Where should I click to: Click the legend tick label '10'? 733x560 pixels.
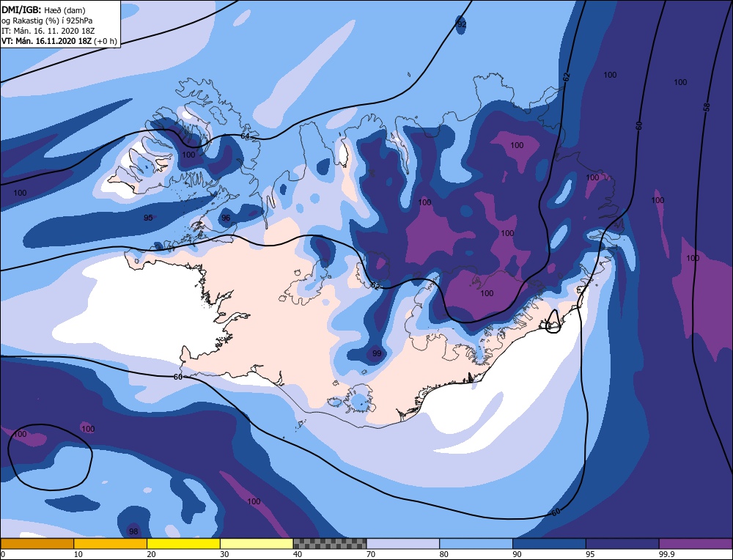(x=78, y=554)
